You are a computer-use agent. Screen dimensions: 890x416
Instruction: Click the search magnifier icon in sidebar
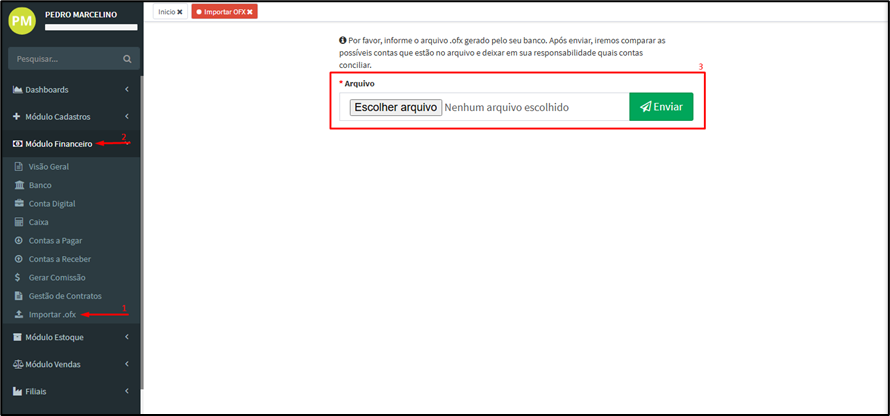[x=126, y=59]
